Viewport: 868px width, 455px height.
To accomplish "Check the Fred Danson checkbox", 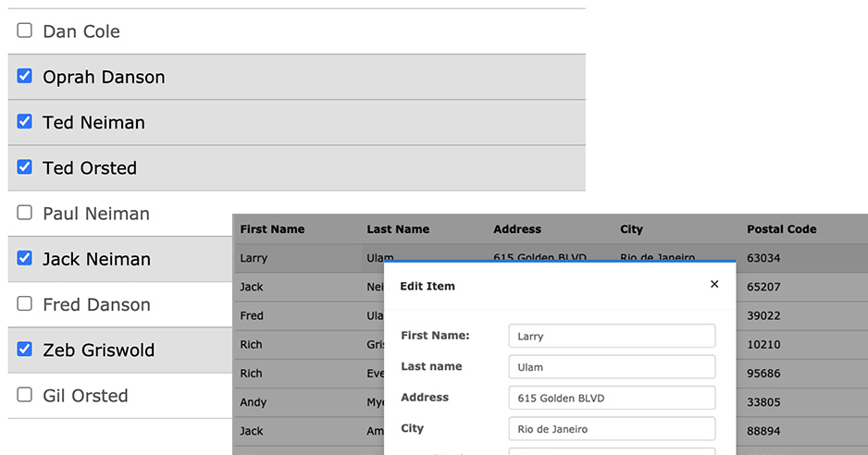I will click(x=24, y=303).
